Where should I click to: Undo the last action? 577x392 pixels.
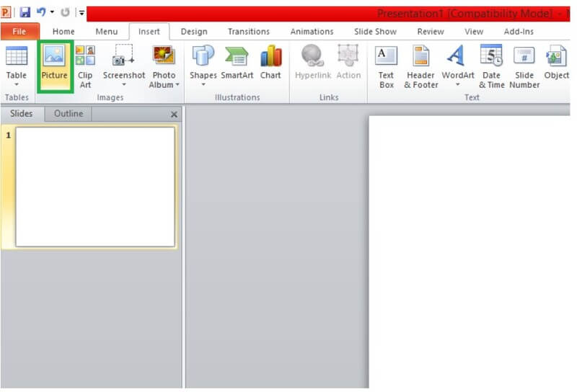pyautogui.click(x=41, y=12)
